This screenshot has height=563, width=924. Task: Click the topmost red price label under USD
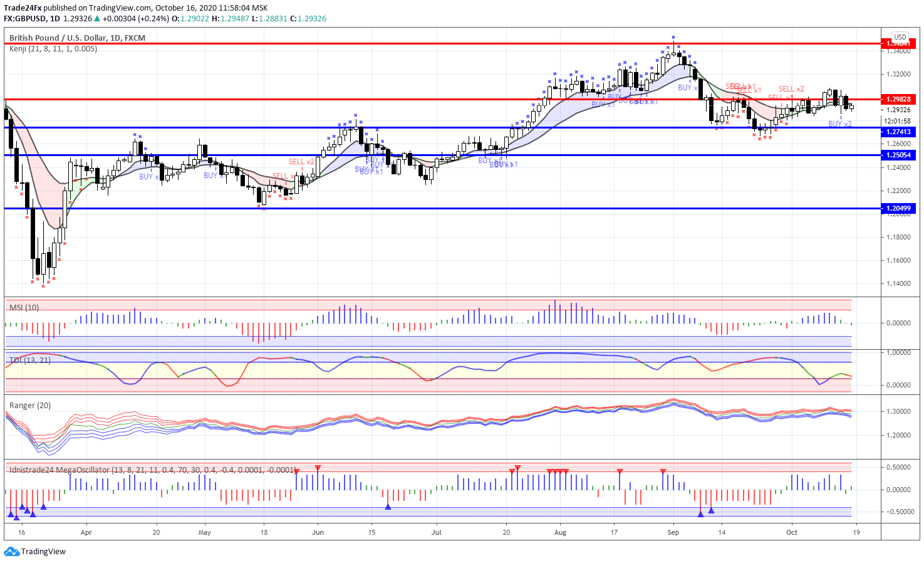[898, 44]
